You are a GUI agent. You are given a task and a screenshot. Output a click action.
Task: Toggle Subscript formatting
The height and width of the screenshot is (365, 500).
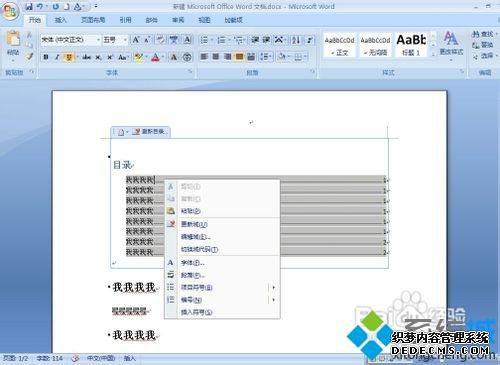point(98,57)
